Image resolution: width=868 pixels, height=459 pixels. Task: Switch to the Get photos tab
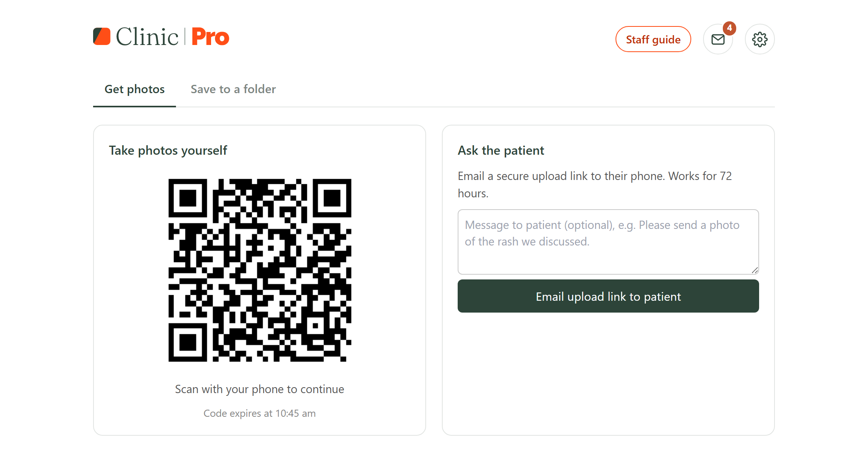(x=135, y=89)
